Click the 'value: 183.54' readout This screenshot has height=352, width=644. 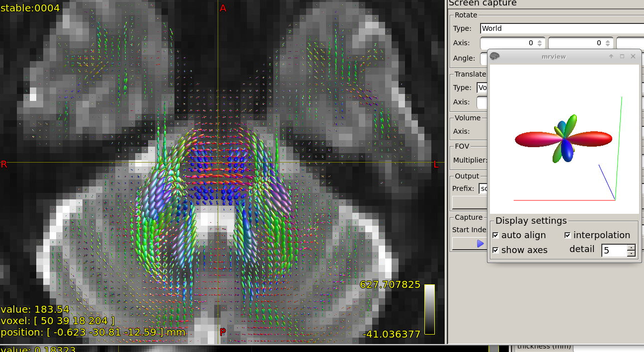pyautogui.click(x=35, y=309)
